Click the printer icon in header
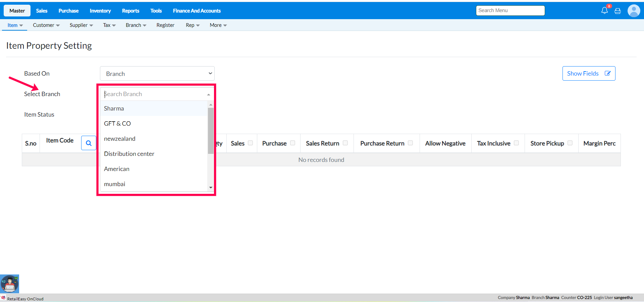644x302 pixels. point(618,11)
